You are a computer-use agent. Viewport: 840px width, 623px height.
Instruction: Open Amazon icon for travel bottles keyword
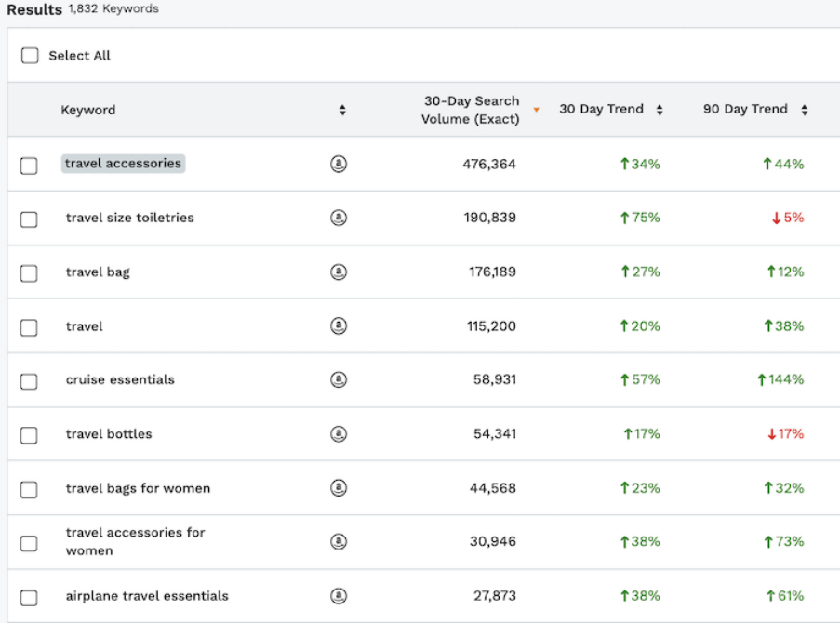click(340, 433)
